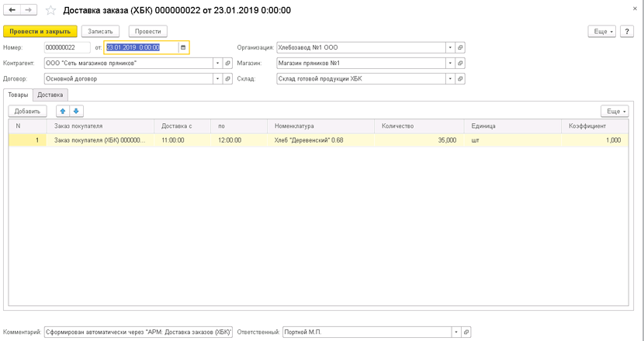Select the 12:00:00 delivery end cell
This screenshot has width=644, height=341.
(x=239, y=140)
